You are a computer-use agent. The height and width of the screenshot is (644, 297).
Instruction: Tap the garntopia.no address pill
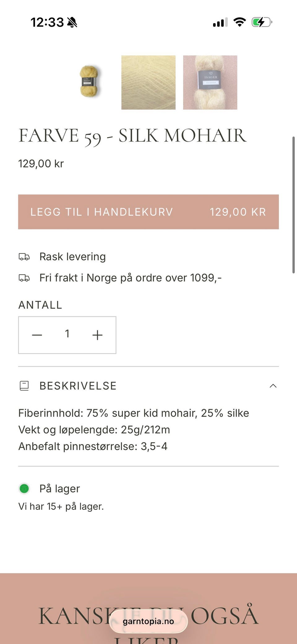[x=148, y=621]
